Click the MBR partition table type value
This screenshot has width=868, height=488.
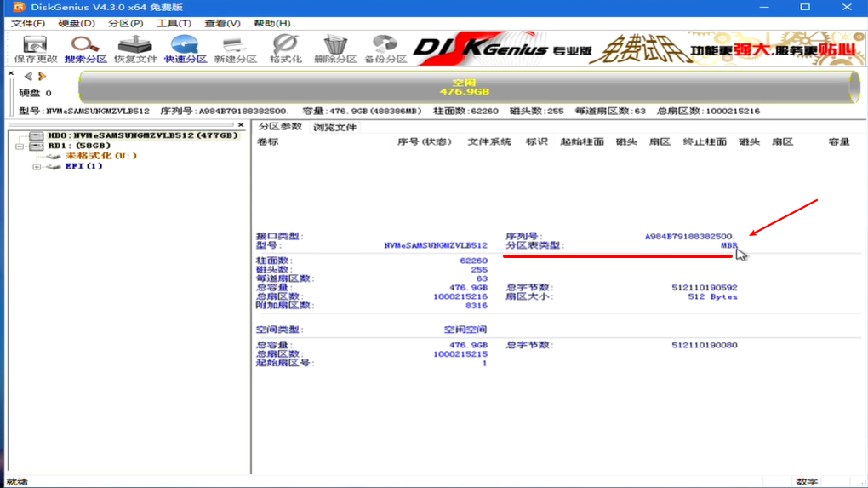[x=729, y=244]
